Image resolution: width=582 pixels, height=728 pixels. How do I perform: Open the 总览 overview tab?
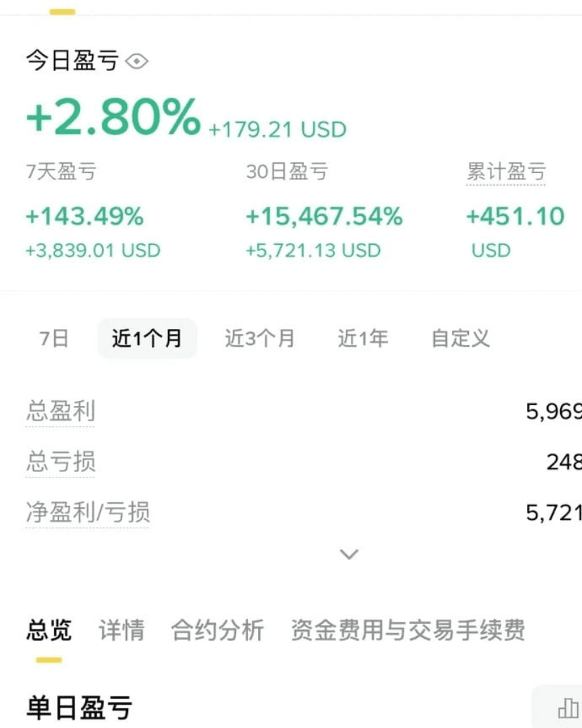point(48,630)
